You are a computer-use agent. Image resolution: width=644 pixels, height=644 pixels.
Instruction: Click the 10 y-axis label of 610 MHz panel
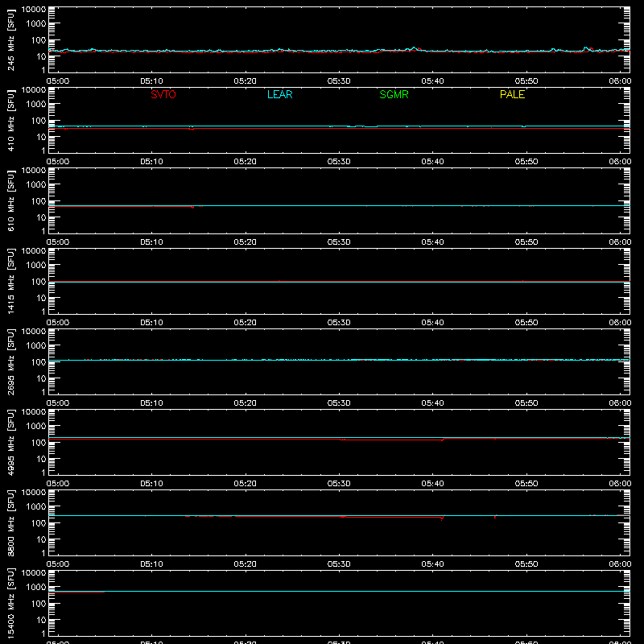(x=42, y=217)
